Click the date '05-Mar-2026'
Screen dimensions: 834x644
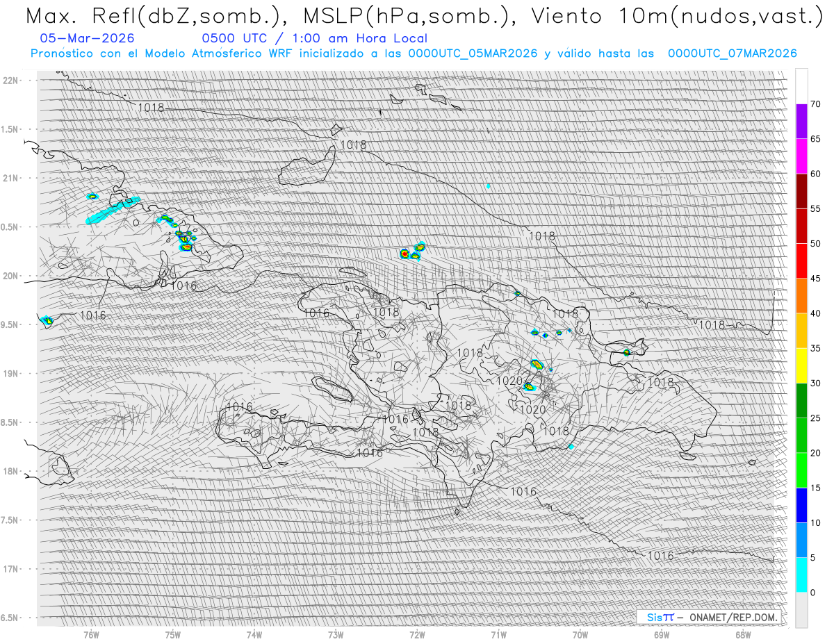[88, 39]
